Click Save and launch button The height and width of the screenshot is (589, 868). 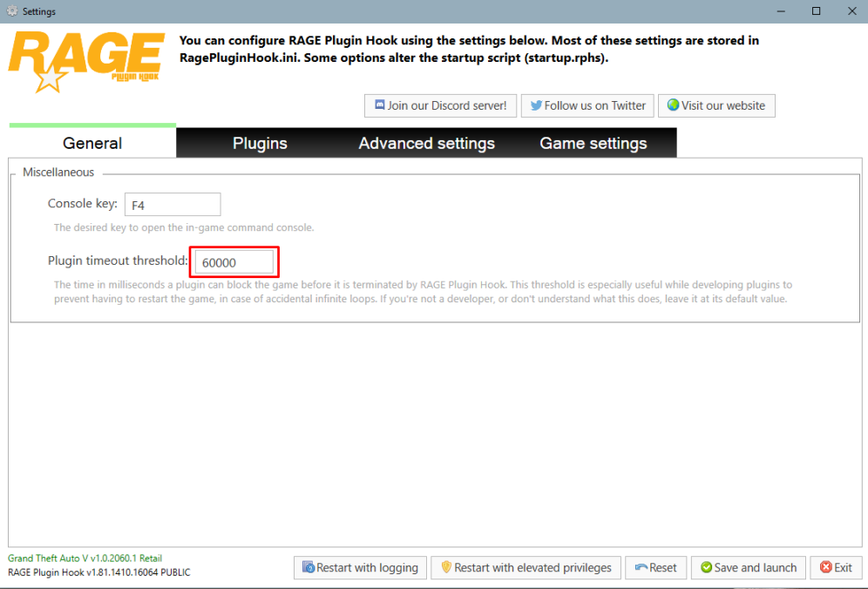pos(749,567)
